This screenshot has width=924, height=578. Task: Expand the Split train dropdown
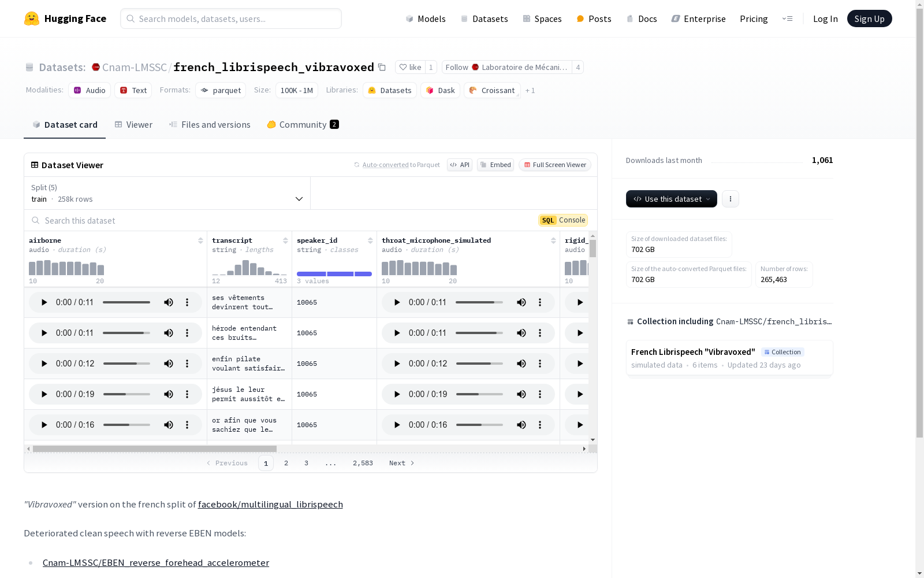[x=167, y=193]
